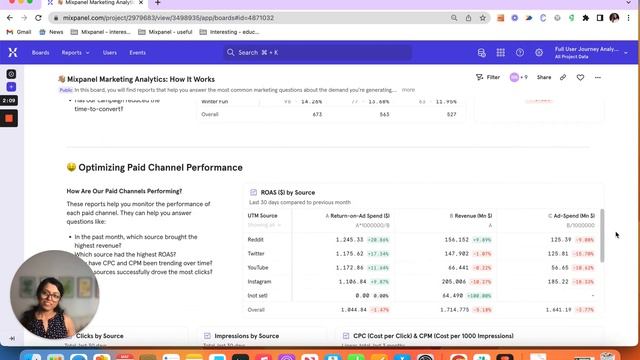640x360 pixels.
Task: Reload the page with refresh icon
Action: click(x=38, y=18)
